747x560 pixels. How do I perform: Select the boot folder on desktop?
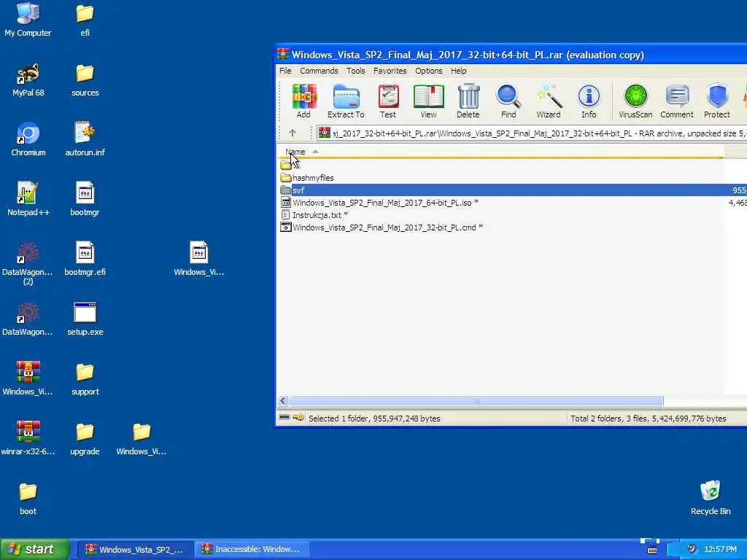(x=28, y=499)
